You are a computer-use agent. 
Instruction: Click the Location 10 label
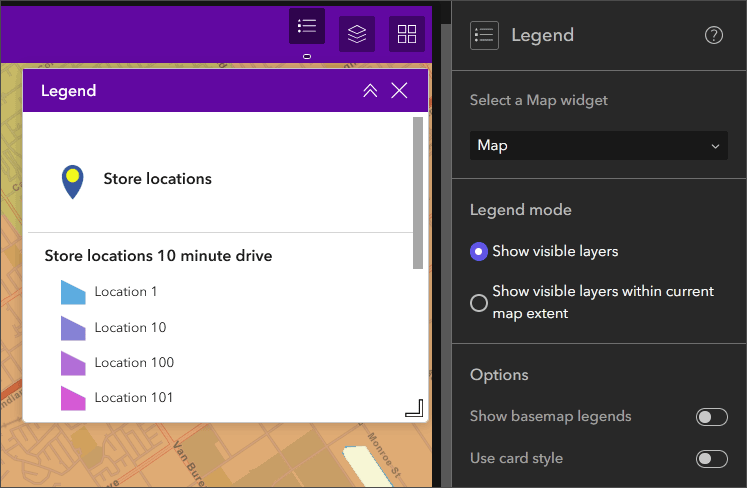130,327
